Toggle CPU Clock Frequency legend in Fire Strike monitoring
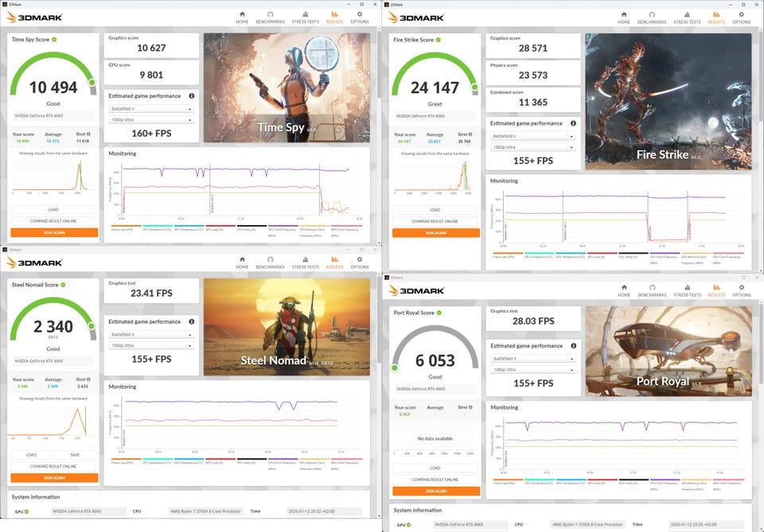This screenshot has width=764, height=532. [665, 258]
